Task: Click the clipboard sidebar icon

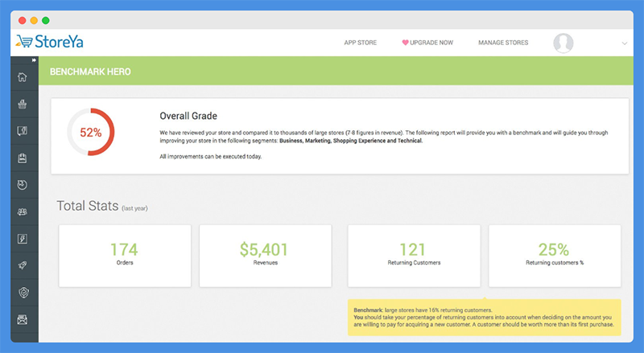Action: 23,158
